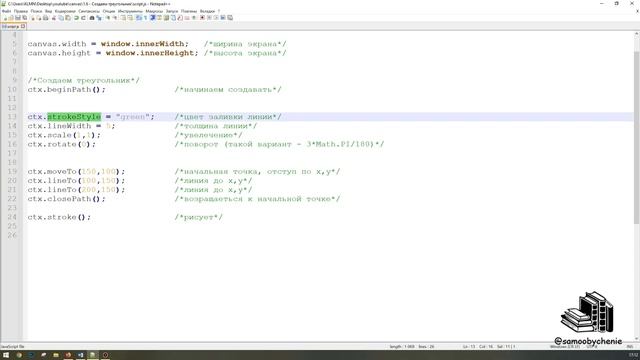
Task: Click the File Explorer taskbar icon
Action: tap(56, 355)
